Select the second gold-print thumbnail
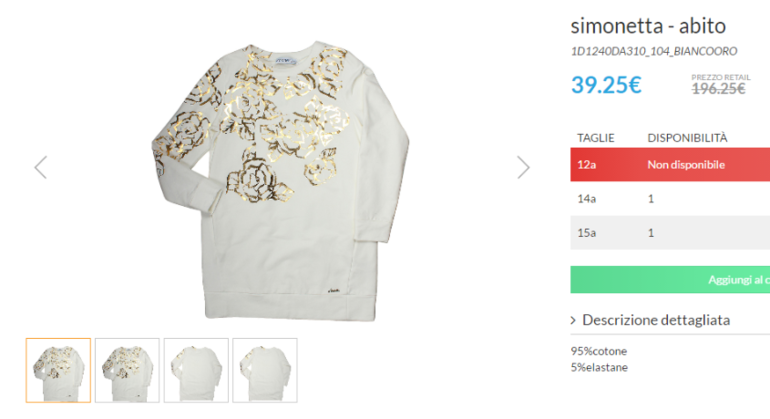 [x=127, y=370]
